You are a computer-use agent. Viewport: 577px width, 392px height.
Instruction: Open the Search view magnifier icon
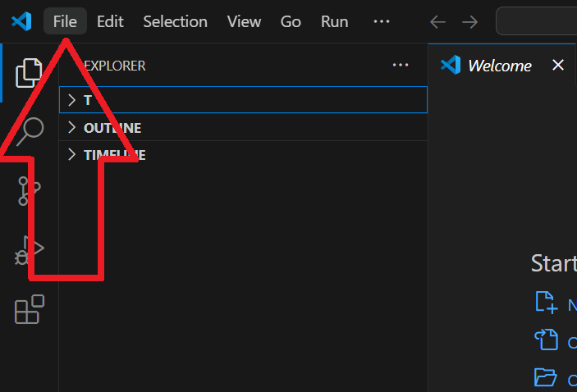pyautogui.click(x=30, y=132)
